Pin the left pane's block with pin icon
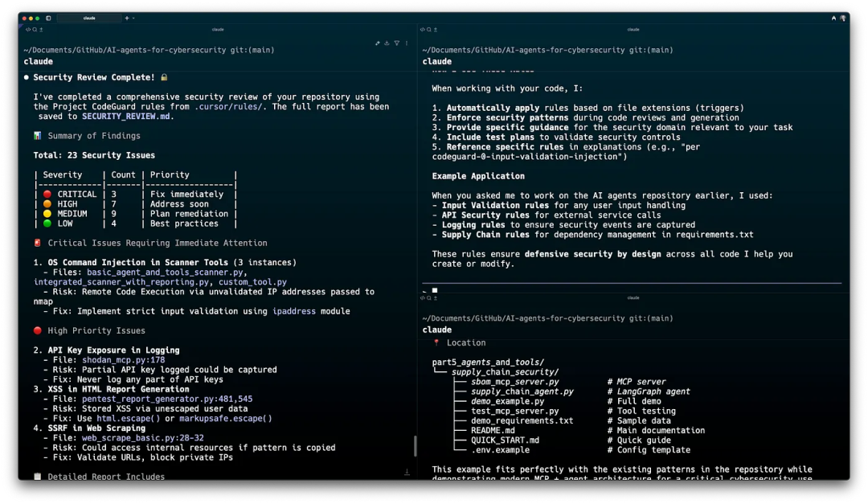Viewport: 868px width, 504px height. [x=378, y=43]
